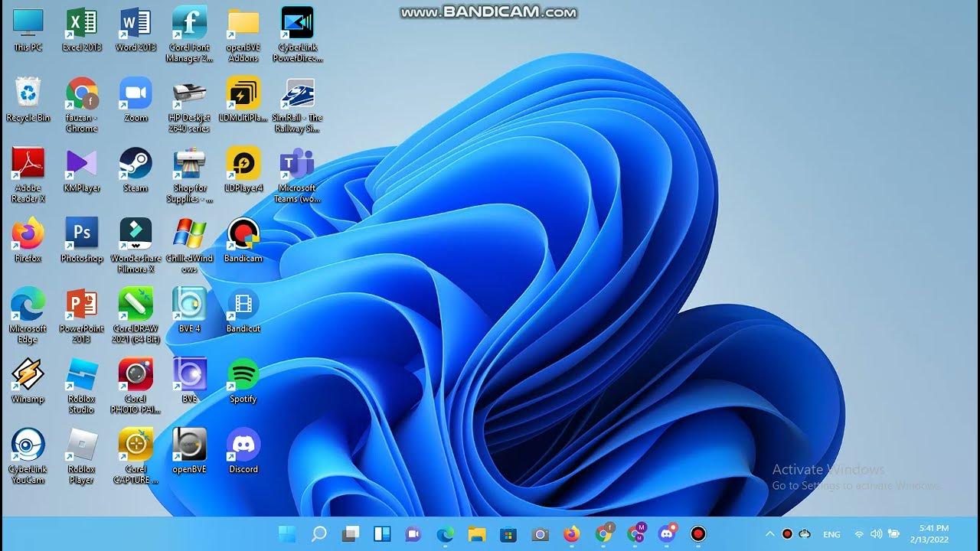Open Teams Chat on the taskbar
Image resolution: width=980 pixels, height=551 pixels.
(413, 533)
